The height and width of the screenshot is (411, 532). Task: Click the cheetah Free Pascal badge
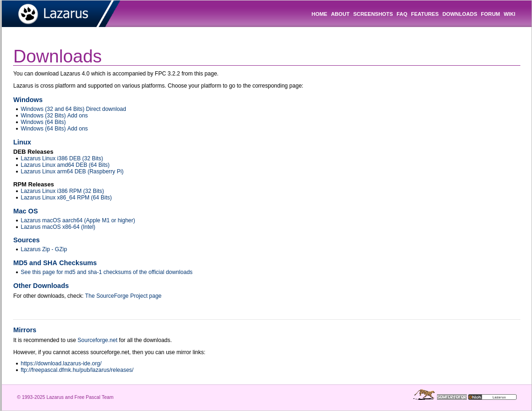pos(424,395)
